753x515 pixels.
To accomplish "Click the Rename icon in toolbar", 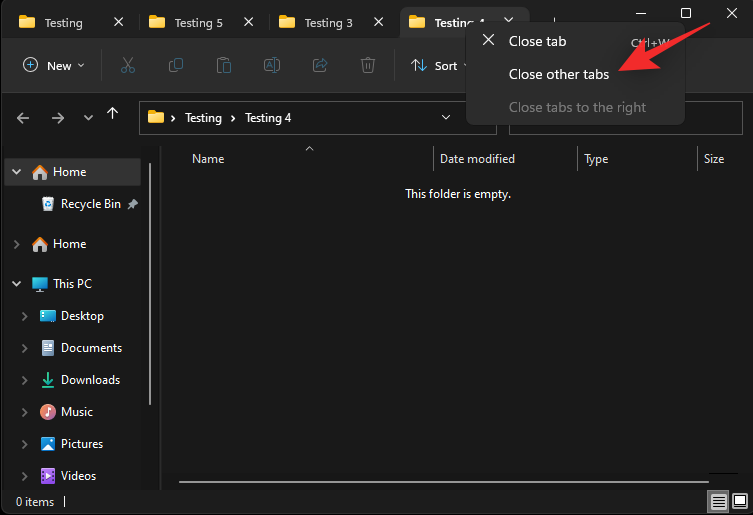I will (272, 65).
